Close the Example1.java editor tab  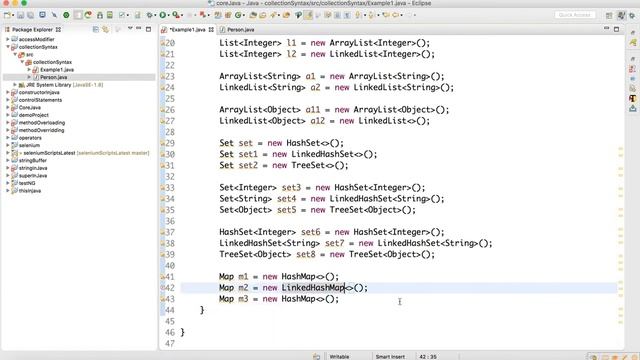211,29
